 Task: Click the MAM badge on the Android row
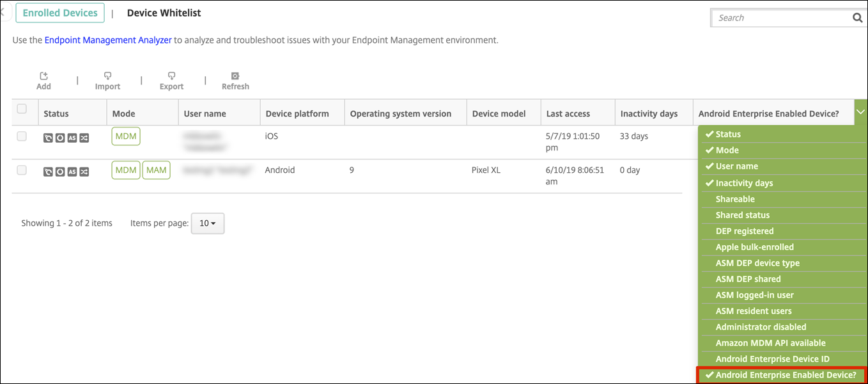coord(156,170)
